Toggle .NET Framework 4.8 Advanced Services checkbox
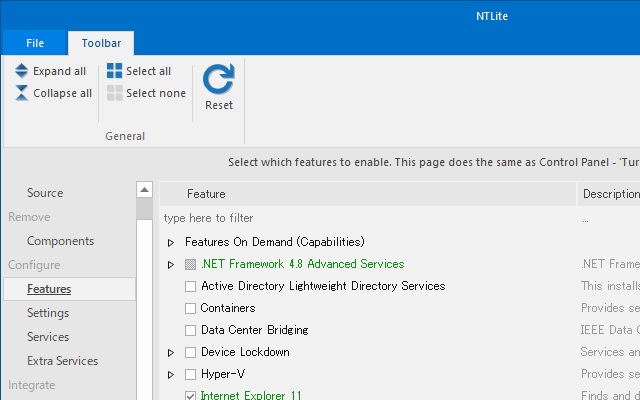Screen dimensions: 640x400 190,264
